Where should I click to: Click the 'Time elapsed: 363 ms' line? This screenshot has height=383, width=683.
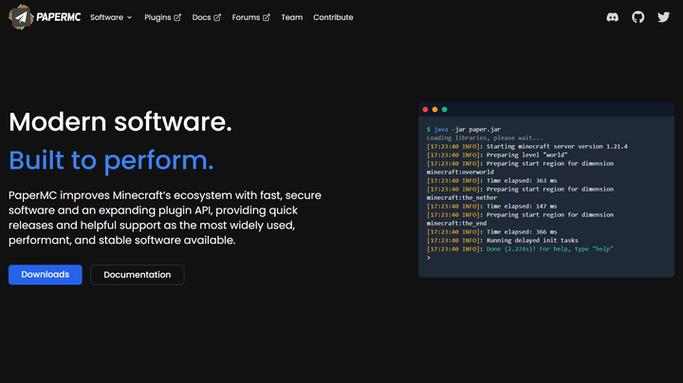492,180
